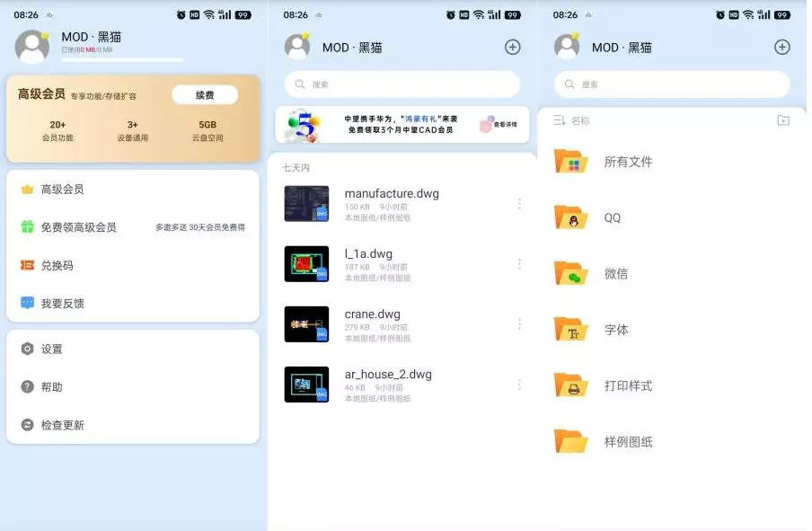Tap the new folder icon beside 名称
Screen dimensions: 812x531
[783, 120]
